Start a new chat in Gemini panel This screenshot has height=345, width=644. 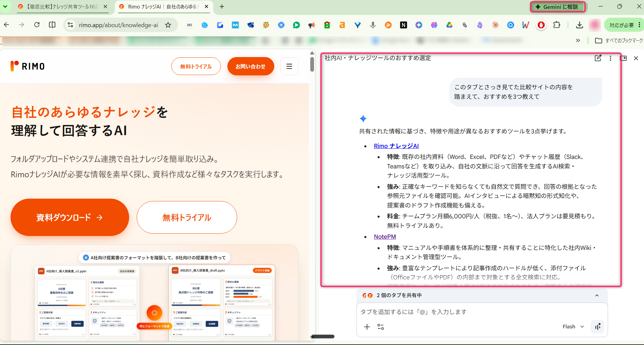pos(598,58)
